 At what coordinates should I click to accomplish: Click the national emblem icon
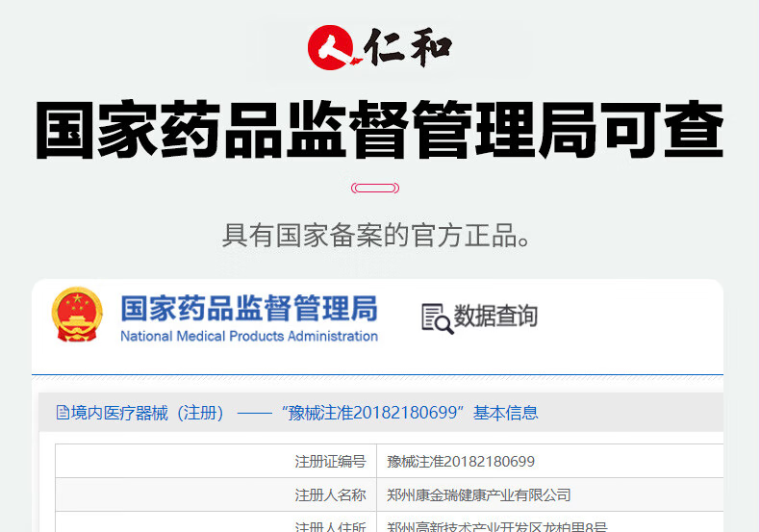[x=77, y=314]
